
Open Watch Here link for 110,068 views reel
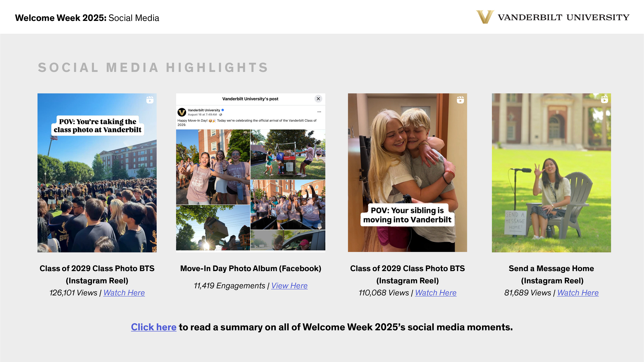tap(436, 293)
